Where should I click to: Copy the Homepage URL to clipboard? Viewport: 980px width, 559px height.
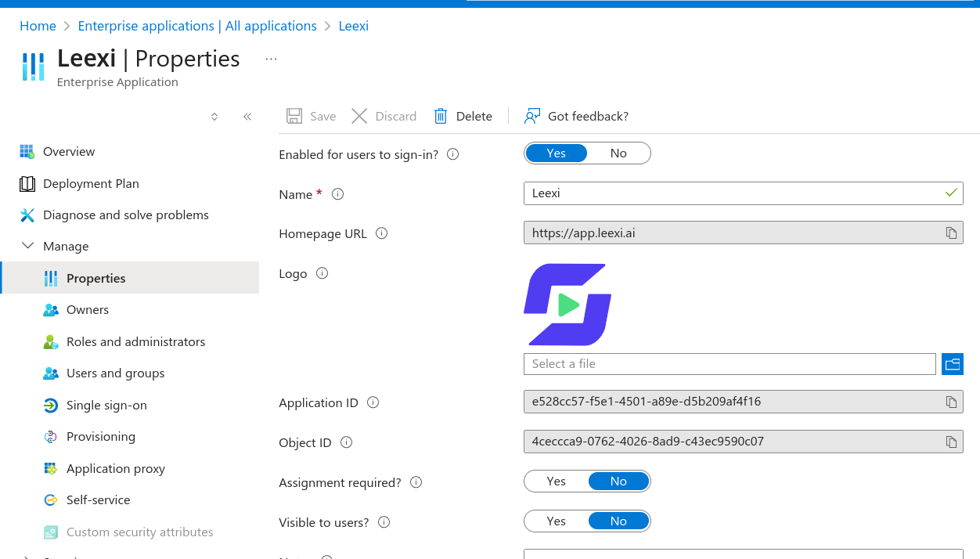[951, 233]
